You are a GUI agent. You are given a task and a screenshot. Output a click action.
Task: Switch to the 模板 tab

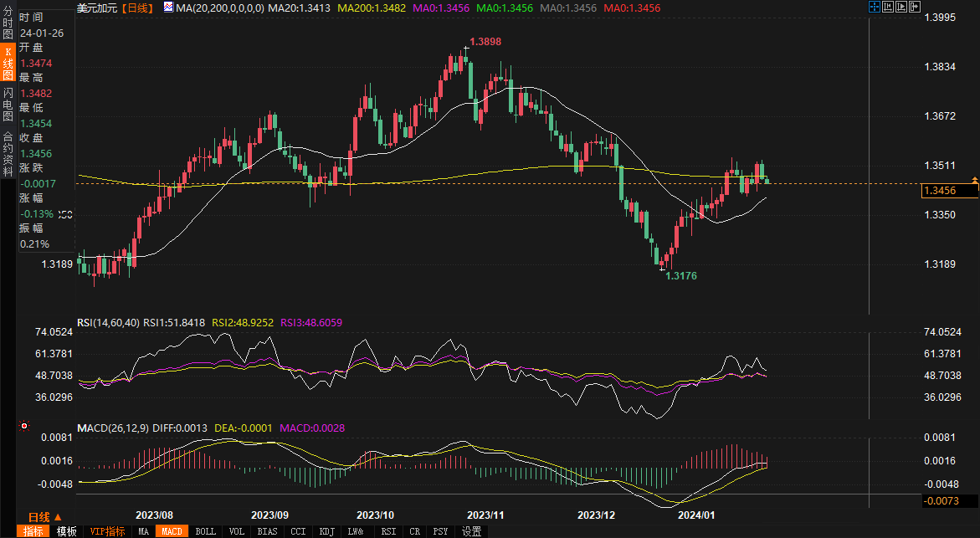point(67,531)
